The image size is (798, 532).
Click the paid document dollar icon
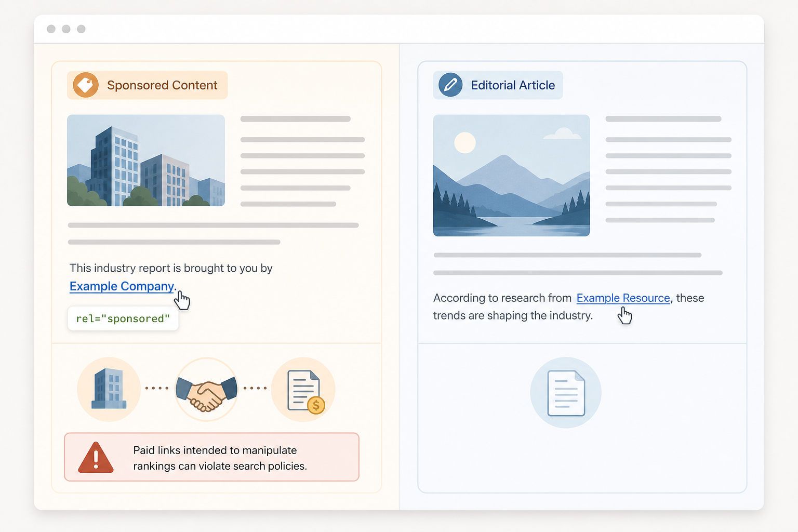[303, 389]
